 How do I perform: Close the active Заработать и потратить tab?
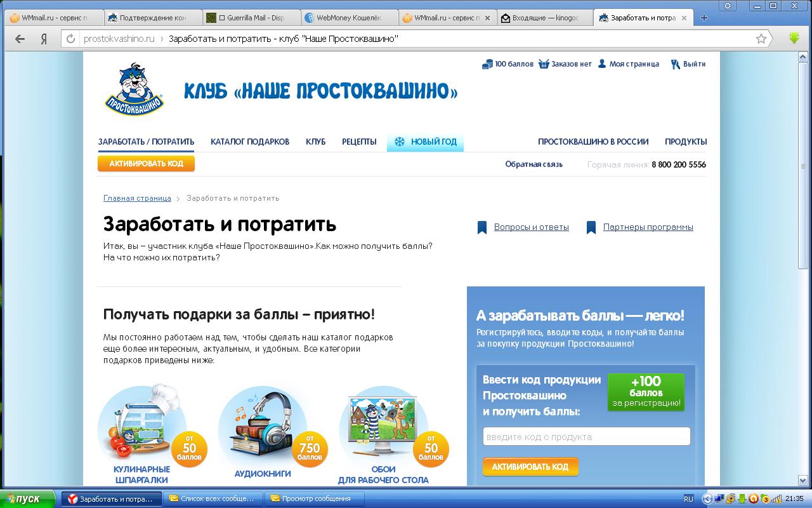(684, 18)
